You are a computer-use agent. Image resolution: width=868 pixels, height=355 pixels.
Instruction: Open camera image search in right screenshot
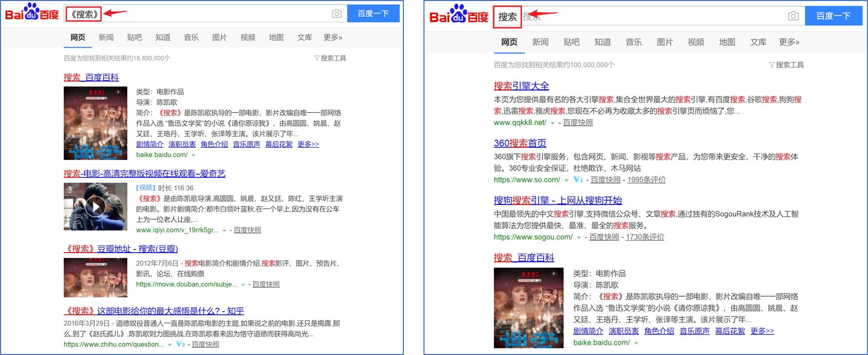(793, 16)
